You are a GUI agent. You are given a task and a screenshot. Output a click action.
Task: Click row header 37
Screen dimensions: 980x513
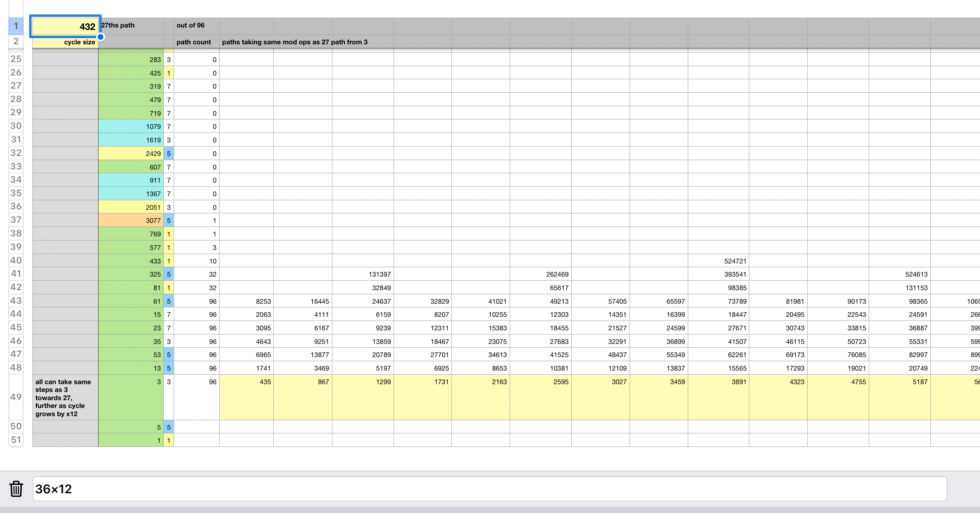click(16, 220)
